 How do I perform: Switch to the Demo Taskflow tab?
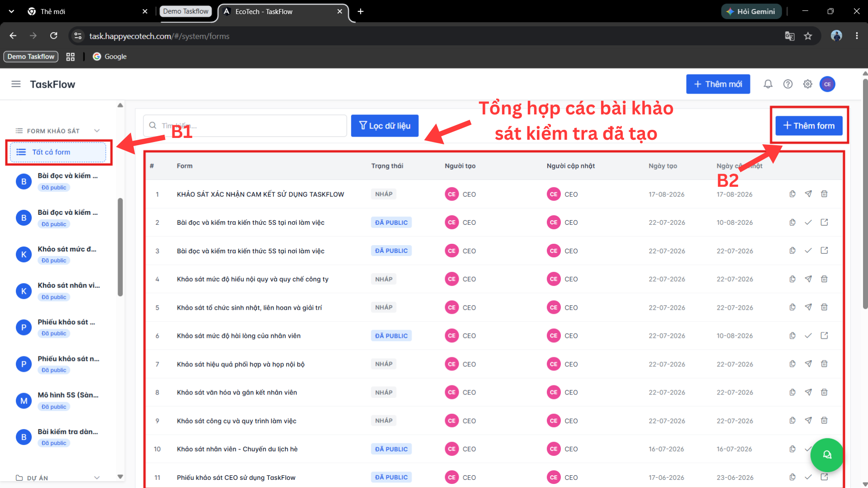coord(185,11)
